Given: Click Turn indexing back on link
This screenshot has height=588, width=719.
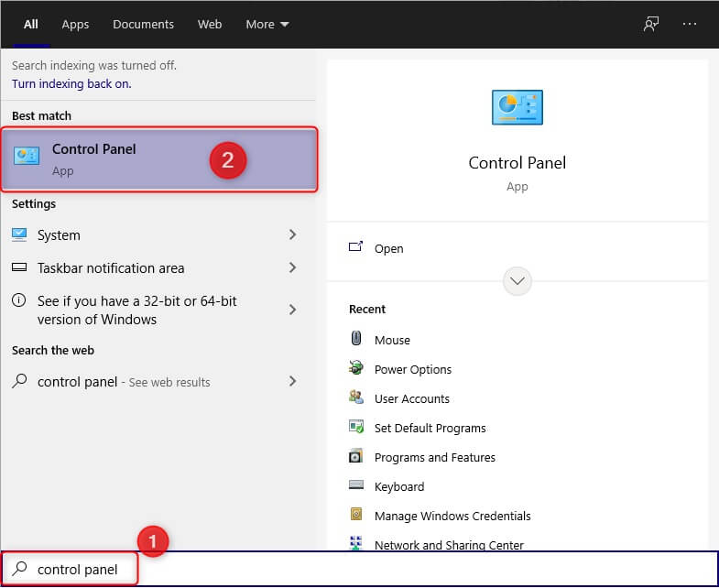Looking at the screenshot, I should pos(71,84).
